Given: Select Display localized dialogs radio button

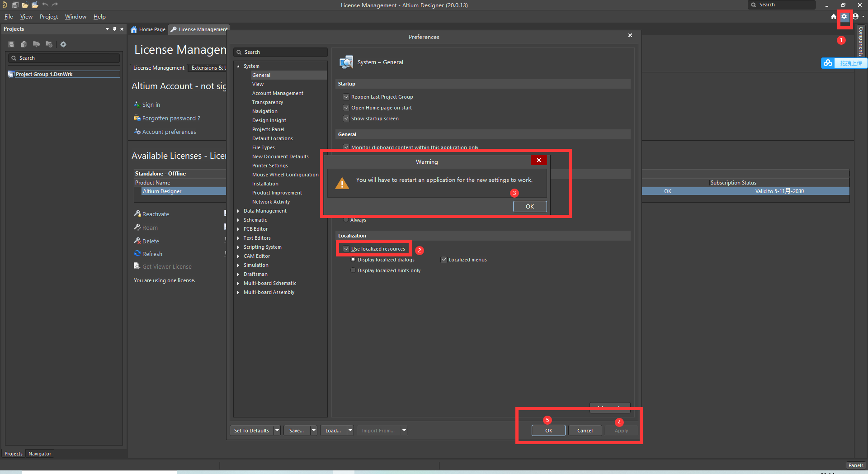Looking at the screenshot, I should [x=353, y=260].
